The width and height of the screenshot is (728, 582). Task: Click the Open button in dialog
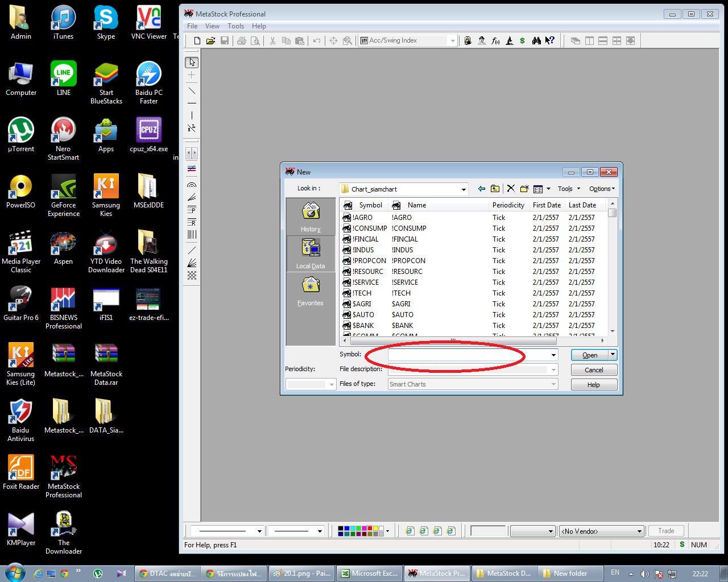click(x=590, y=355)
